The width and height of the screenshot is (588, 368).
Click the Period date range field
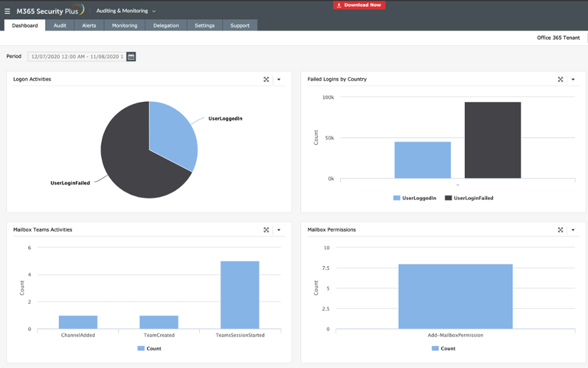point(76,56)
